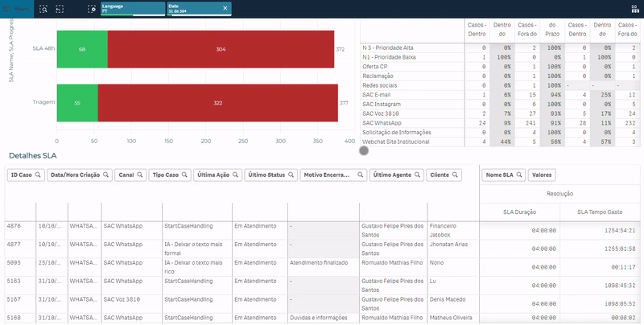Click the Valores pivot button
This screenshot has width=644, height=325.
pos(542,175)
